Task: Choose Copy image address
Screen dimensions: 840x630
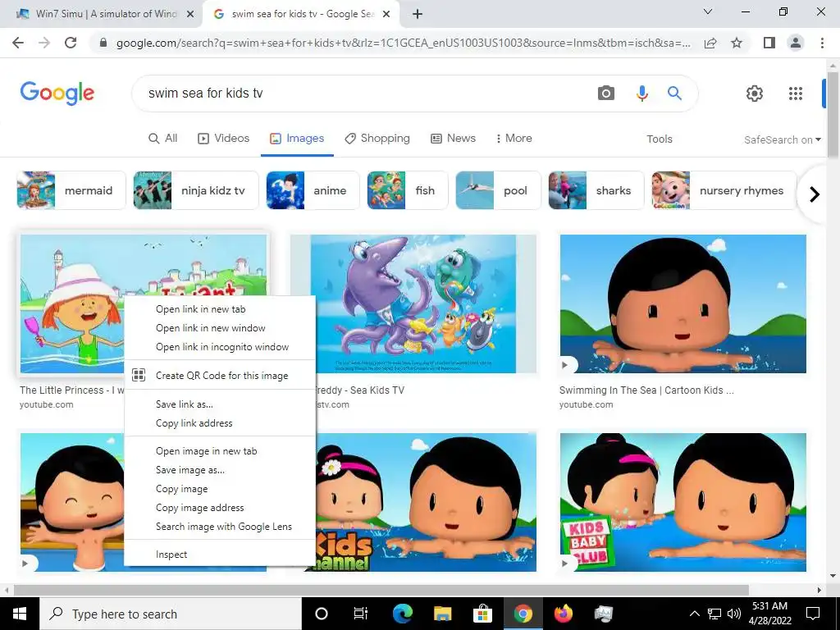Action: click(220, 508)
